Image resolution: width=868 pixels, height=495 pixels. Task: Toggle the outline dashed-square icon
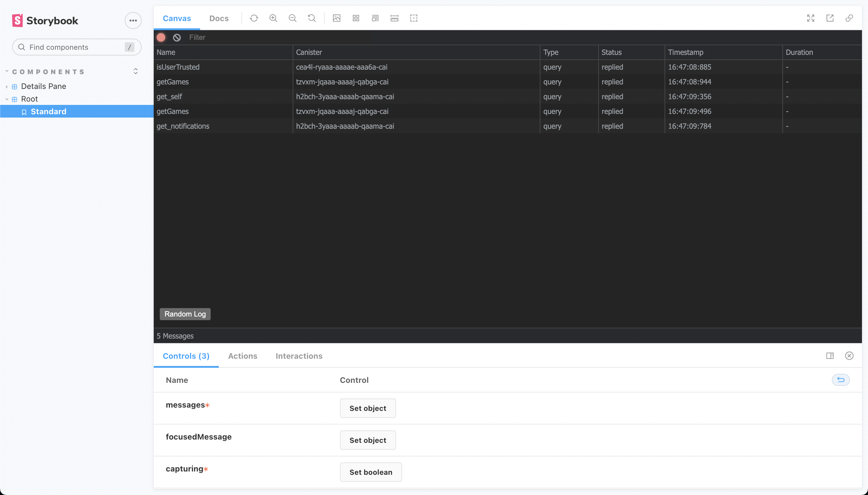[x=414, y=18]
